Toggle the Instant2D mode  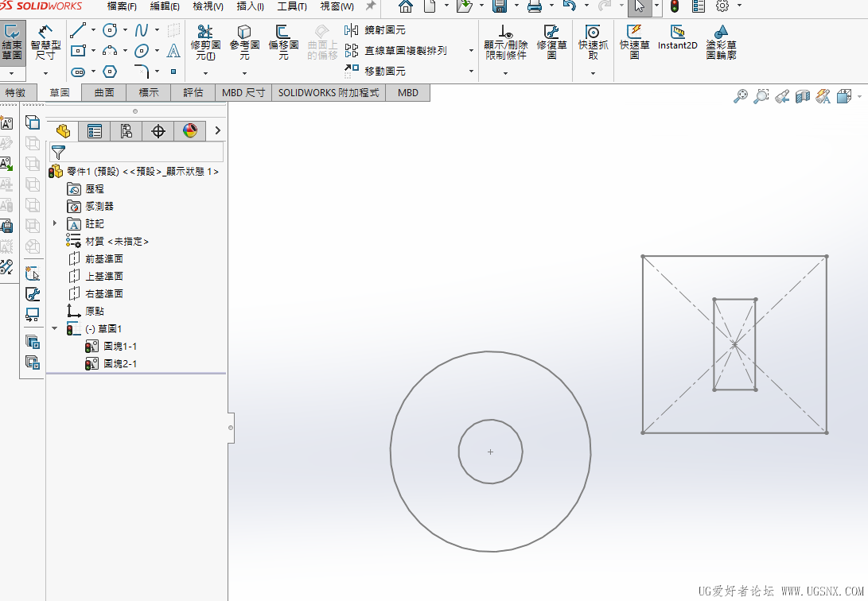[677, 37]
